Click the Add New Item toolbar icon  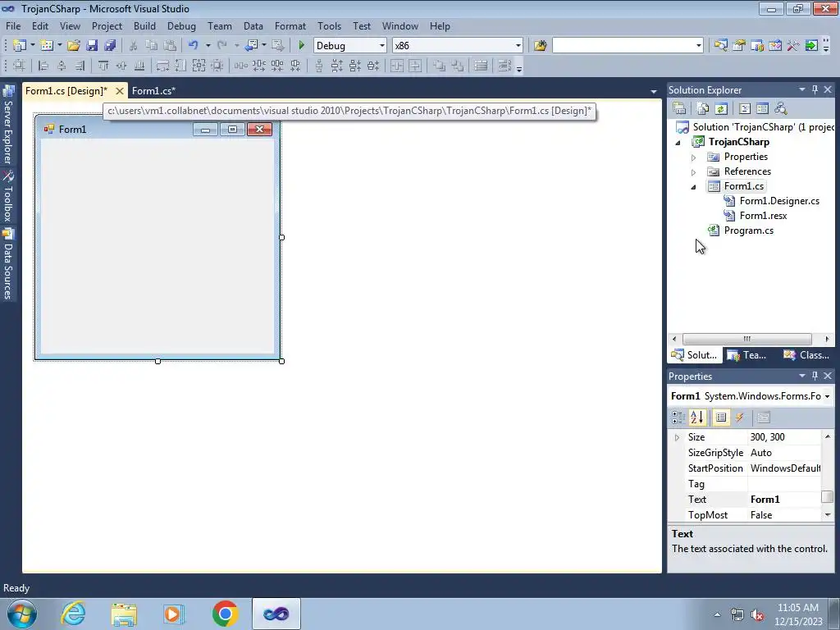[x=47, y=46]
